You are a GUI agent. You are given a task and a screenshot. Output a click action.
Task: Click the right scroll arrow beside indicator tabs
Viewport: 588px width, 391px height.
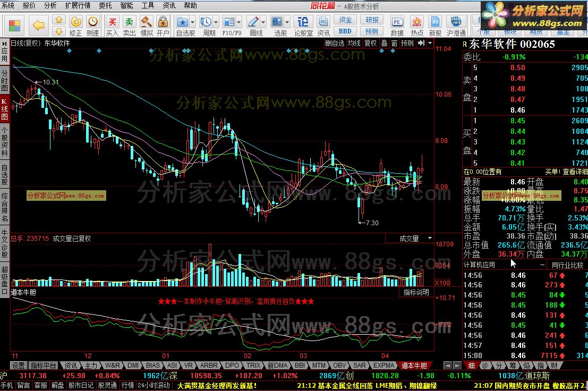[x=457, y=365]
